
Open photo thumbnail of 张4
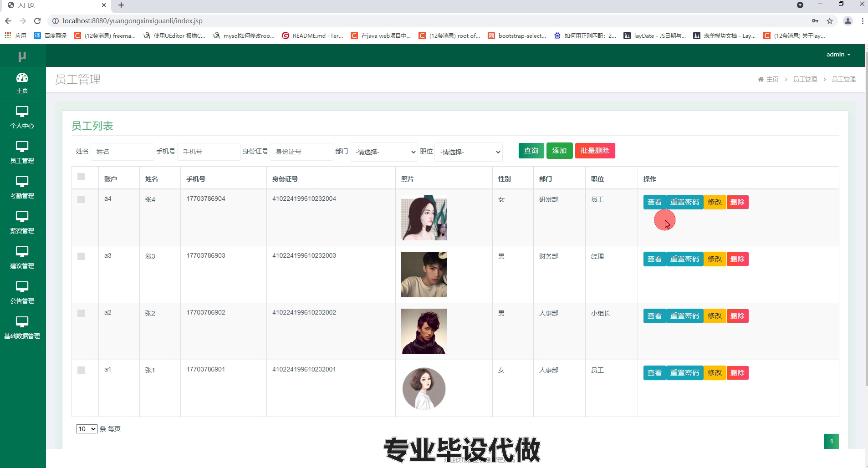tap(424, 218)
